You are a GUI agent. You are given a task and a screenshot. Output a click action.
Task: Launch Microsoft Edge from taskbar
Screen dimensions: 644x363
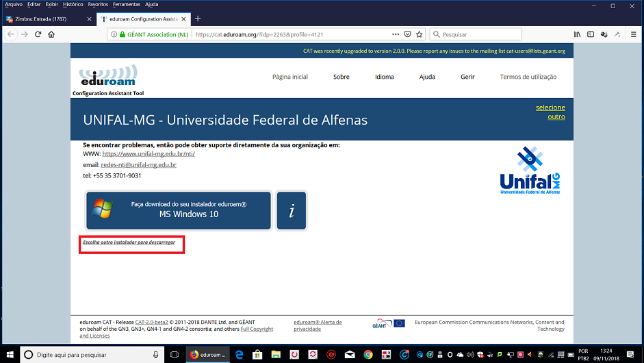[239, 354]
